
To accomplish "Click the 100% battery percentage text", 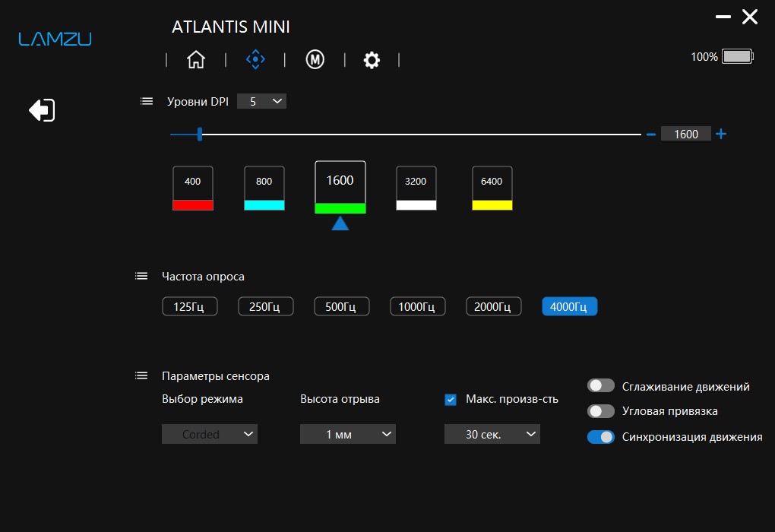I will [x=704, y=57].
